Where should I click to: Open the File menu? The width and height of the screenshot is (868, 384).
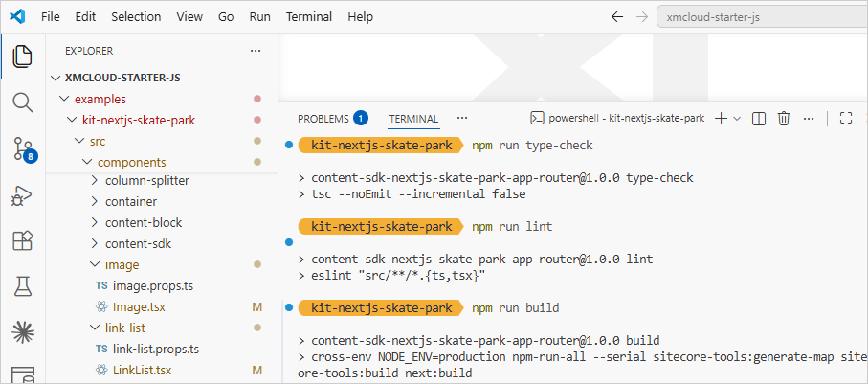tap(51, 16)
